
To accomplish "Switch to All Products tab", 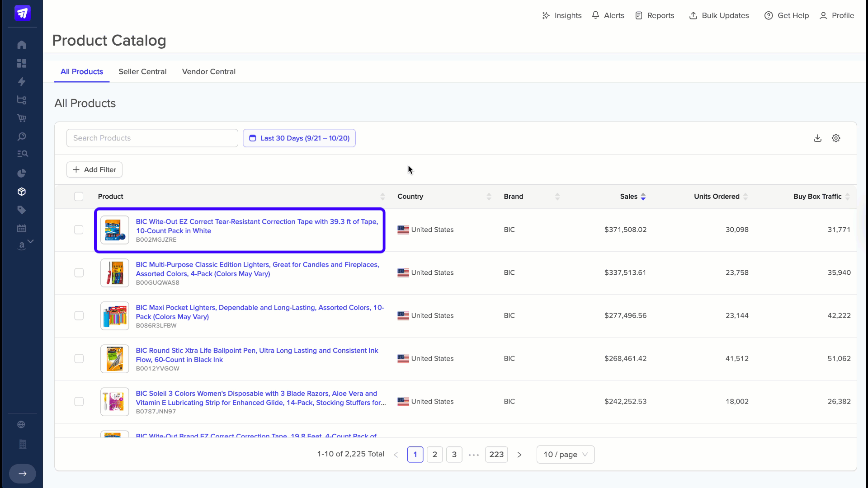I will click(82, 71).
